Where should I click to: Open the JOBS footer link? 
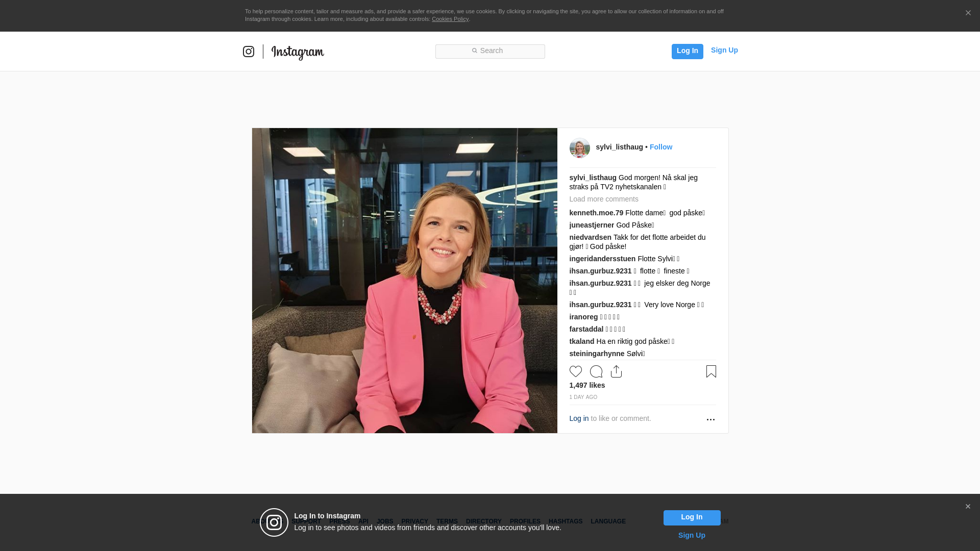(385, 521)
